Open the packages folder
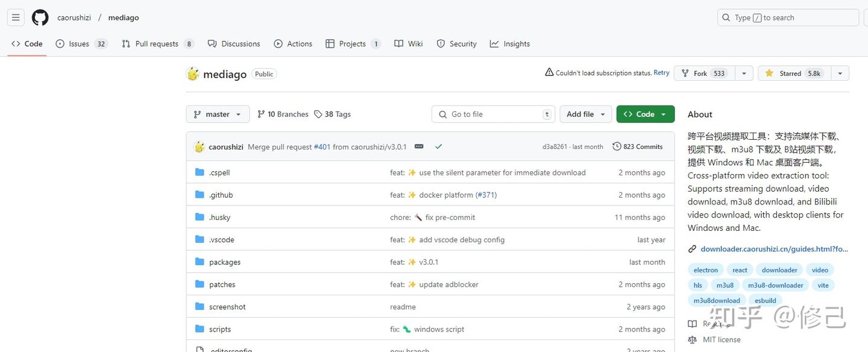This screenshot has height=352, width=868. 225,262
